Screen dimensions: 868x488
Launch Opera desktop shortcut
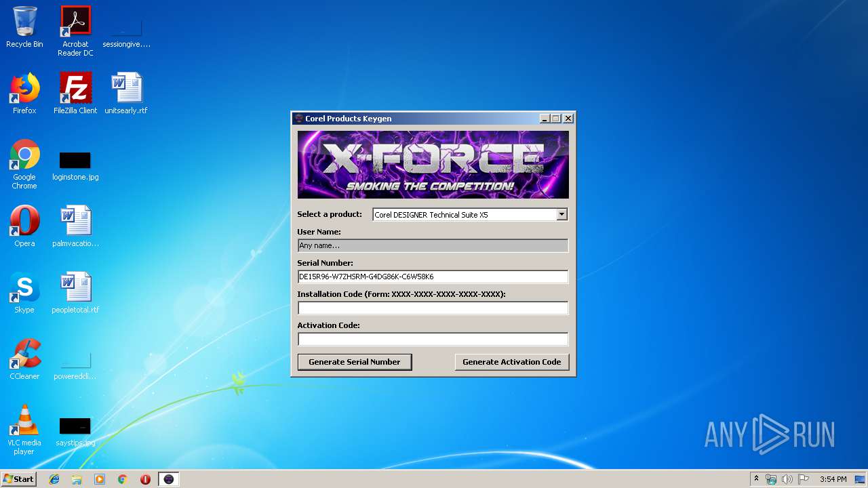[24, 226]
